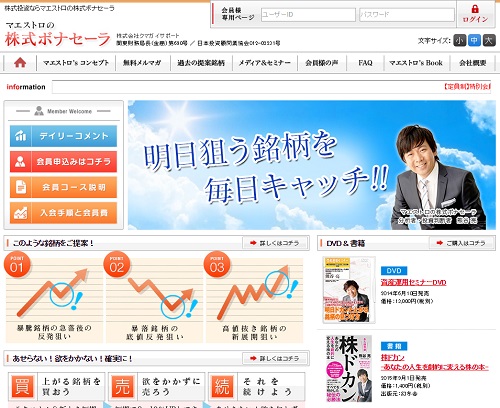Focus the パスワード input field
Viewport: 500px width, 408px height.
407,15
